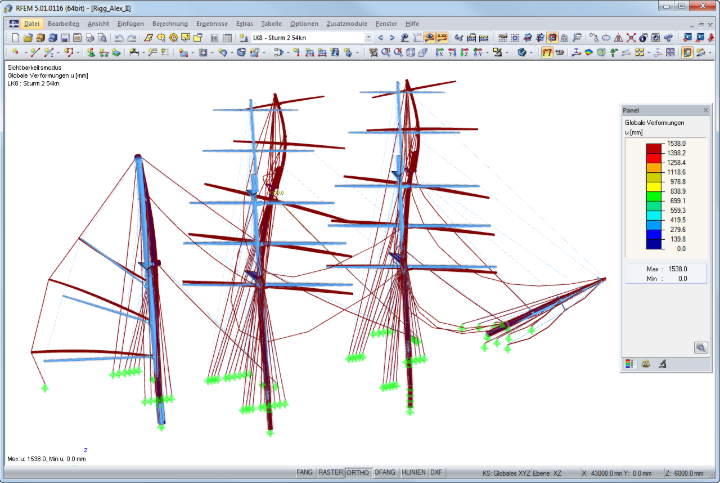Open the Berechnung menu

pos(170,23)
